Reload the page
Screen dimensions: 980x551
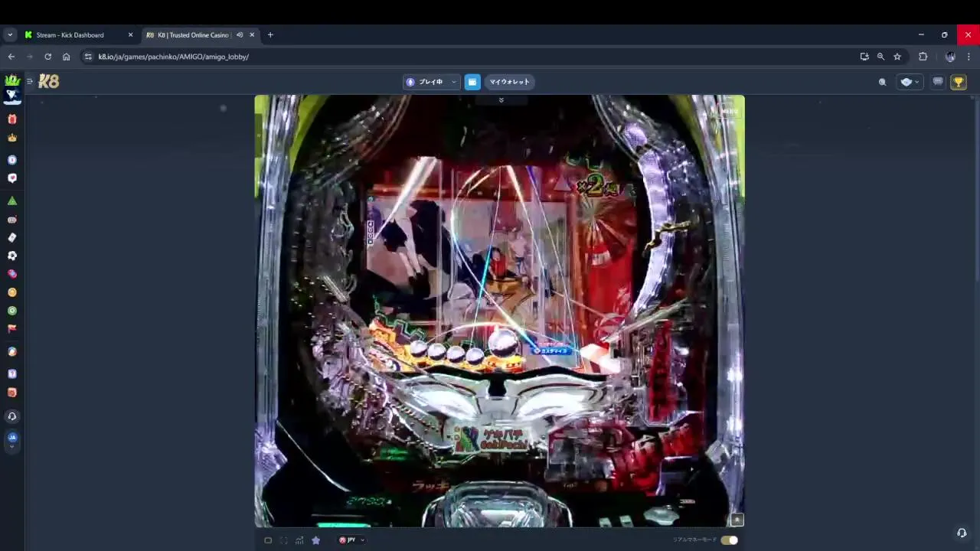[x=47, y=57]
